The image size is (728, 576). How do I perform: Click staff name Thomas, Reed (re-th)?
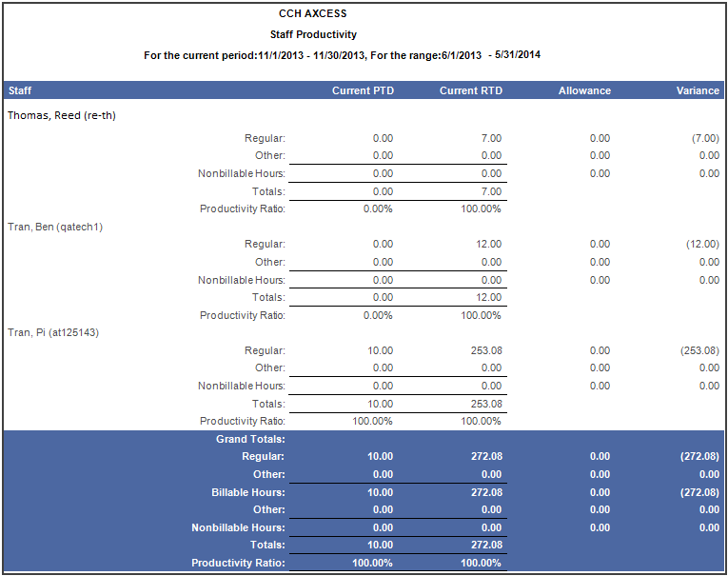(x=62, y=115)
